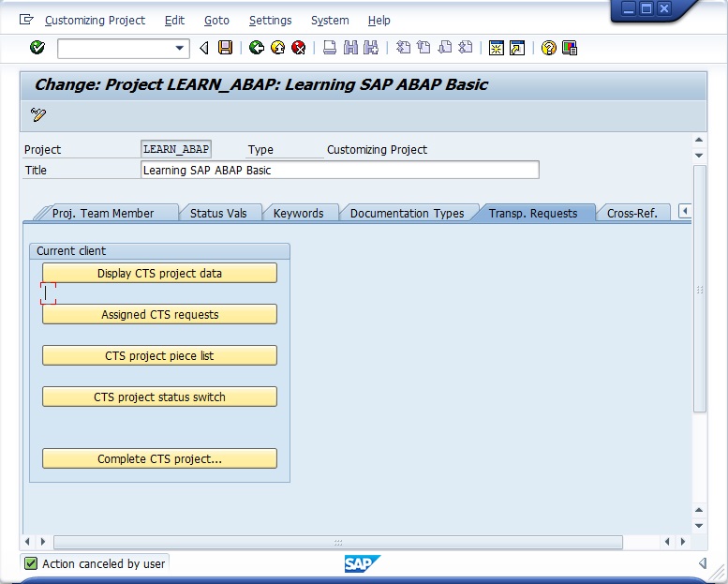
Task: Click lower-right scroll up arrow
Action: 699,510
